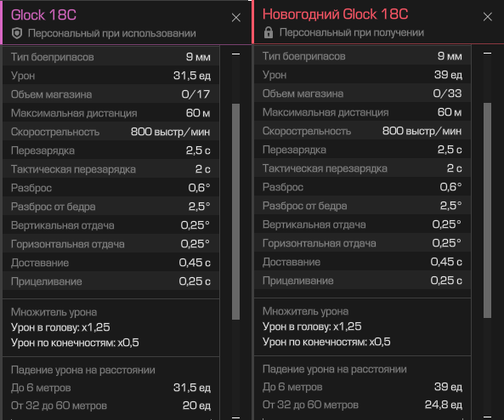The width and height of the screenshot is (504, 420).
Task: Click the left Множитель урона section
Action: tap(110, 327)
